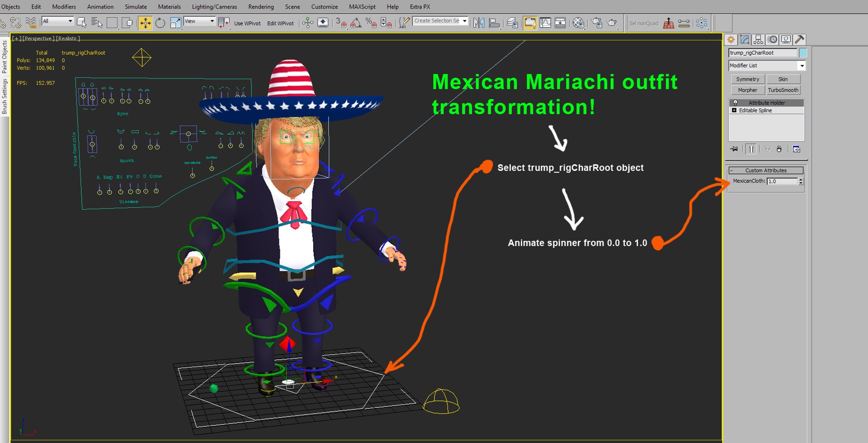The width and height of the screenshot is (868, 443).
Task: Click the Align tool icon
Action: pyautogui.click(x=494, y=23)
